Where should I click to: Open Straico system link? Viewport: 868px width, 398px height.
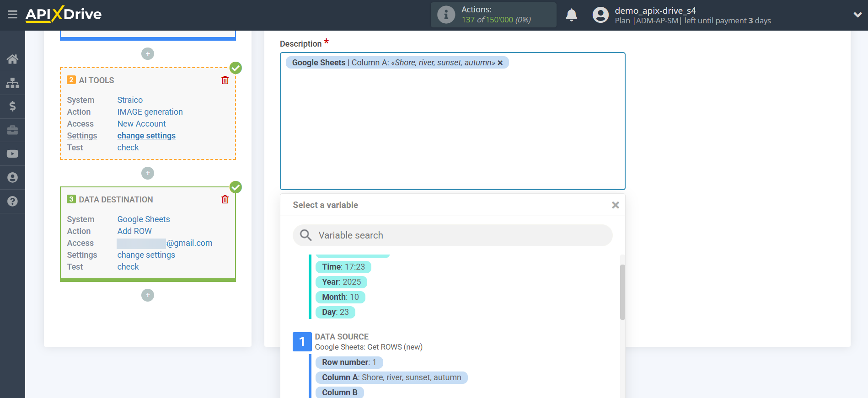coord(130,100)
